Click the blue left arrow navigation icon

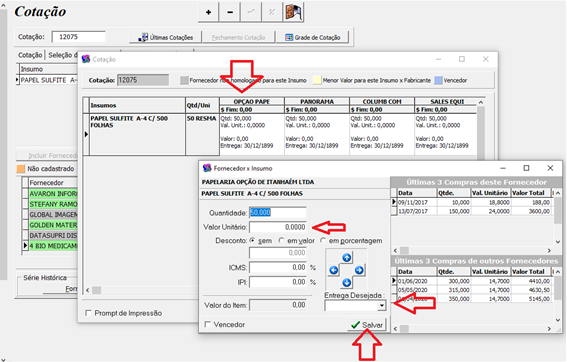[334, 270]
